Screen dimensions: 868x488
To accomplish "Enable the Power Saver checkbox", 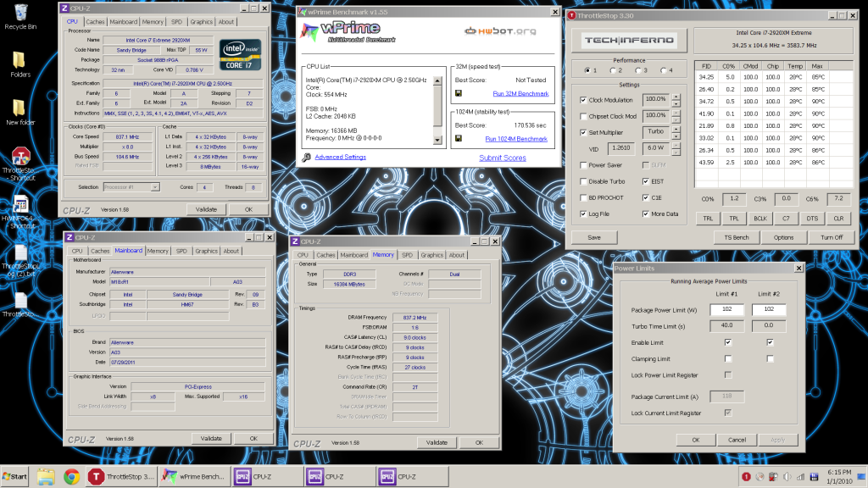I will point(583,165).
